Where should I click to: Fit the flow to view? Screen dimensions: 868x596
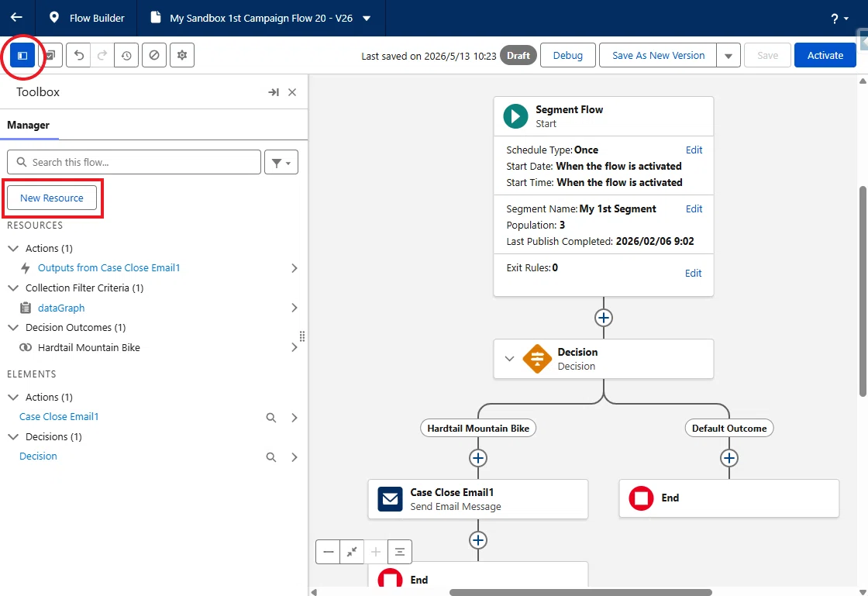[x=352, y=552]
